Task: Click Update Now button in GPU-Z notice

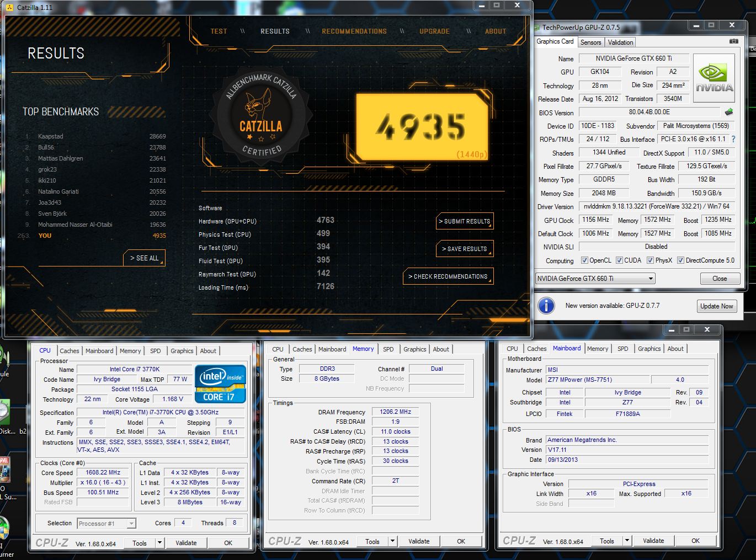Action: [x=717, y=306]
